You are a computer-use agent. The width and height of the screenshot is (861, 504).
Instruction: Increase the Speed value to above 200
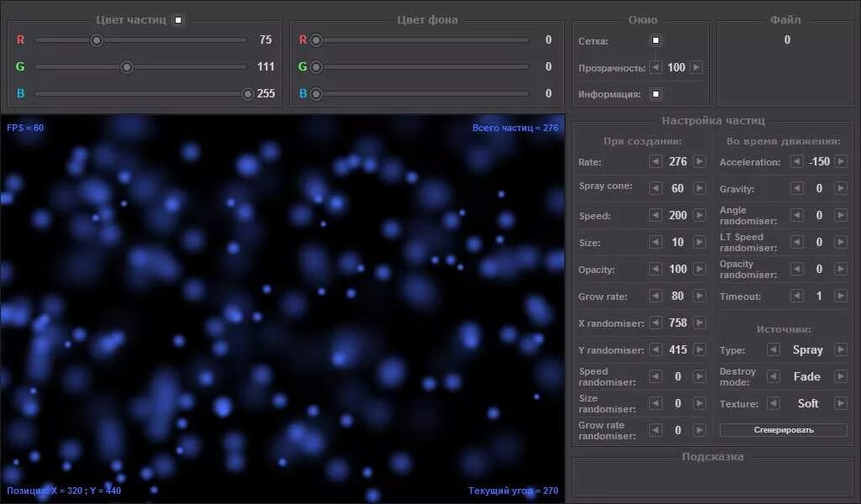click(700, 215)
